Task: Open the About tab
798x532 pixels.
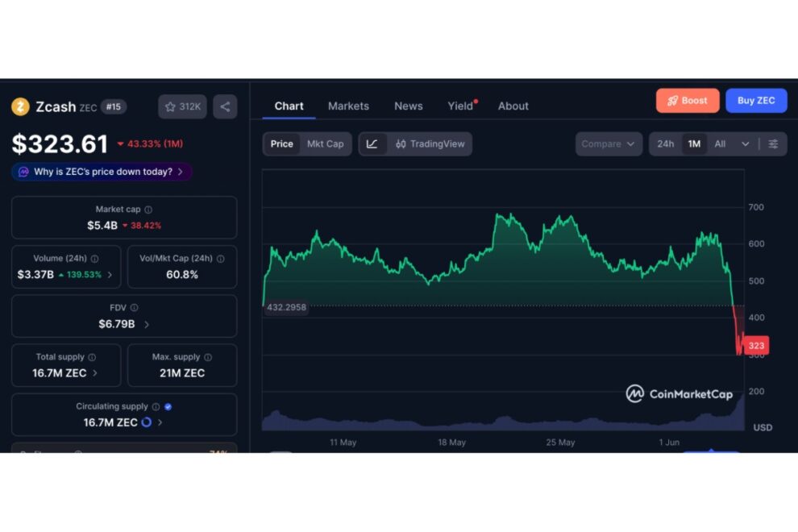Action: [x=513, y=106]
